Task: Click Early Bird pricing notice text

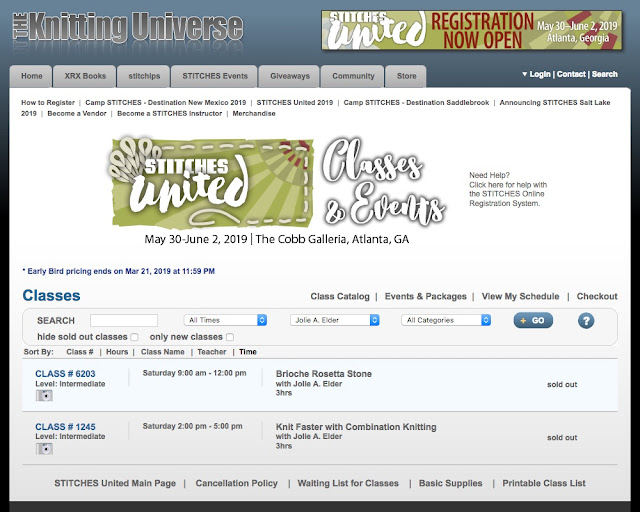Action: point(118,271)
